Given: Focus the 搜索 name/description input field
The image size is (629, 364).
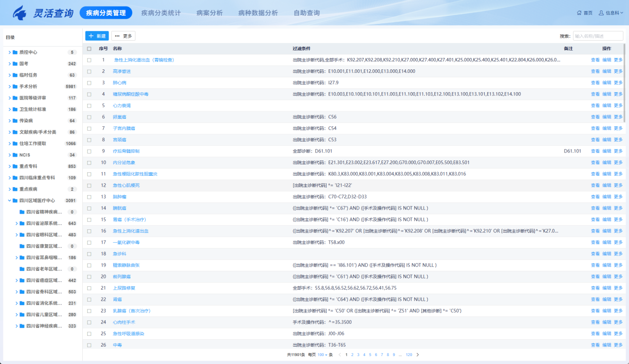Looking at the screenshot, I should [598, 36].
